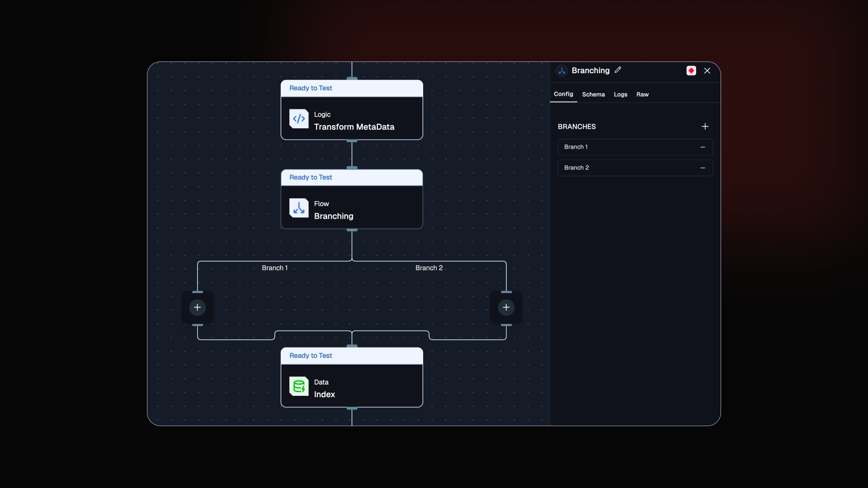Click Ready to Test on Index node
Image resolution: width=868 pixels, height=488 pixels.
pyautogui.click(x=311, y=356)
